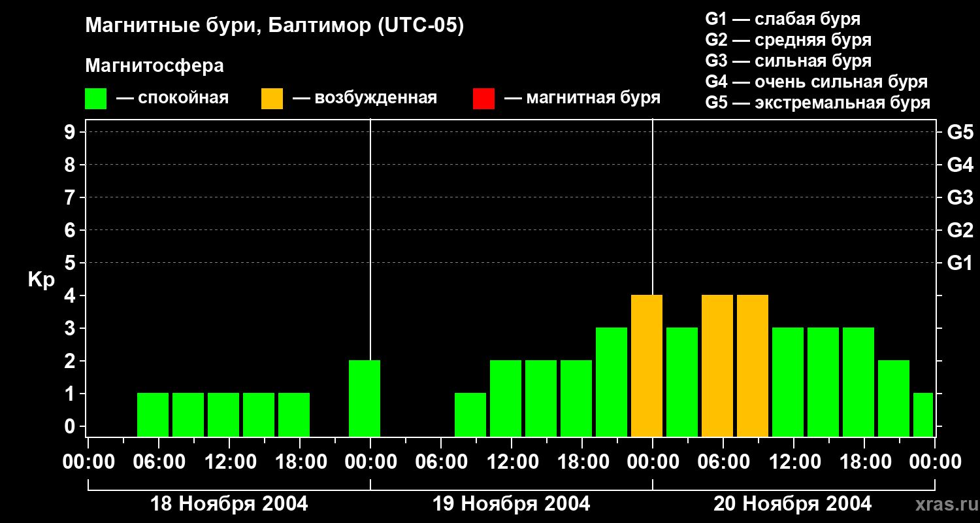Click the 'Магнитосфера' subtitle
980x523 pixels.
click(x=154, y=66)
